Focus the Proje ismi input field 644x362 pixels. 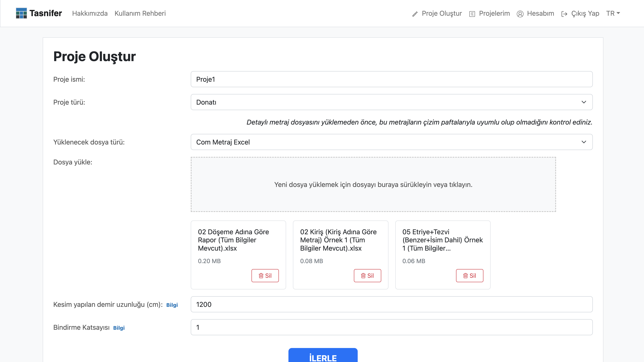tap(391, 79)
